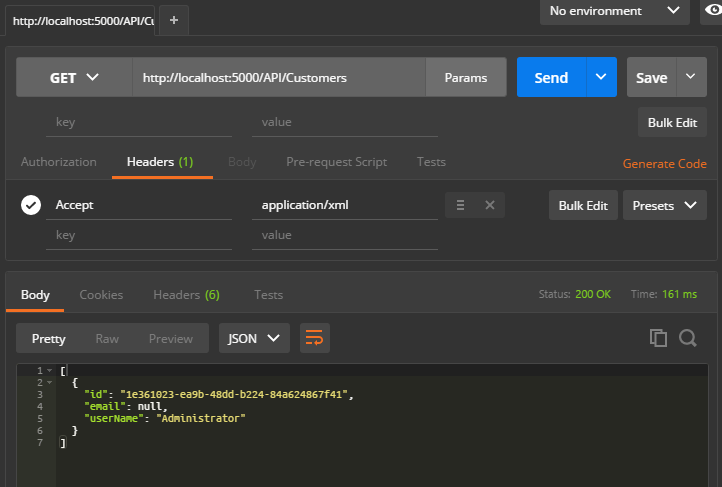Click the search response magnifier icon
The image size is (722, 487).
pyautogui.click(x=688, y=338)
